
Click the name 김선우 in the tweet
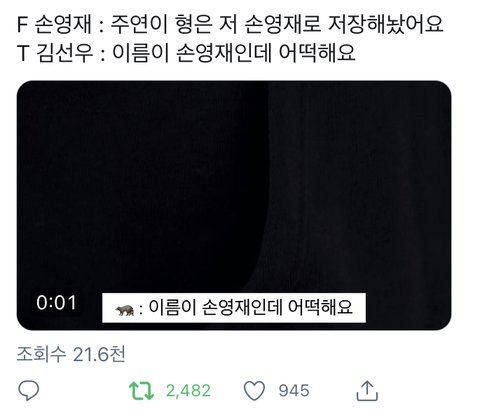pos(64,53)
